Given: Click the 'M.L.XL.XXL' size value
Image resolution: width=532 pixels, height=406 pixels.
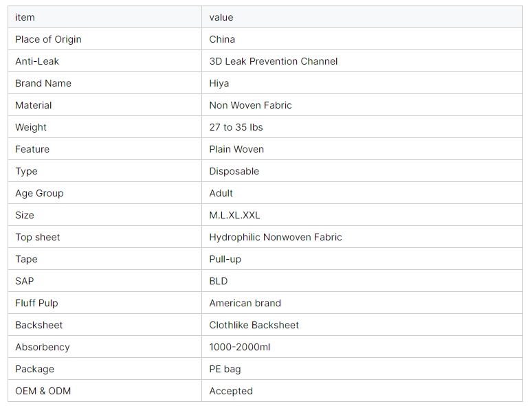Looking at the screenshot, I should 234,215.
